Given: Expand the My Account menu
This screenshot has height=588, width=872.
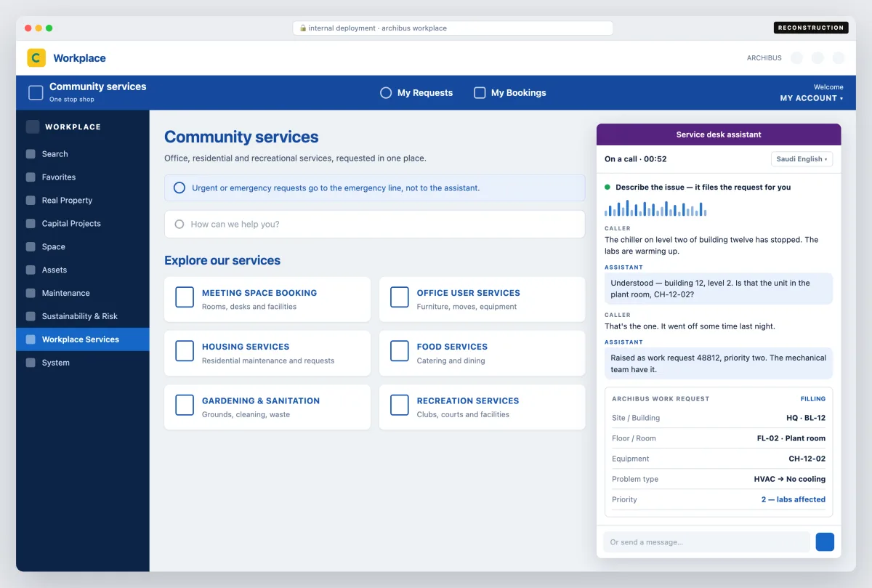Looking at the screenshot, I should click(x=812, y=98).
